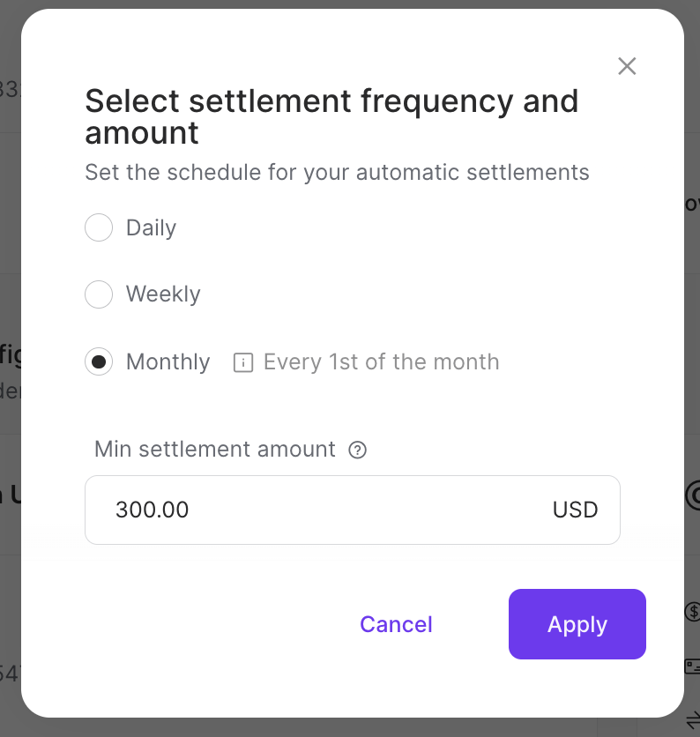Click the 'Every 1st of the month' text

(x=381, y=361)
